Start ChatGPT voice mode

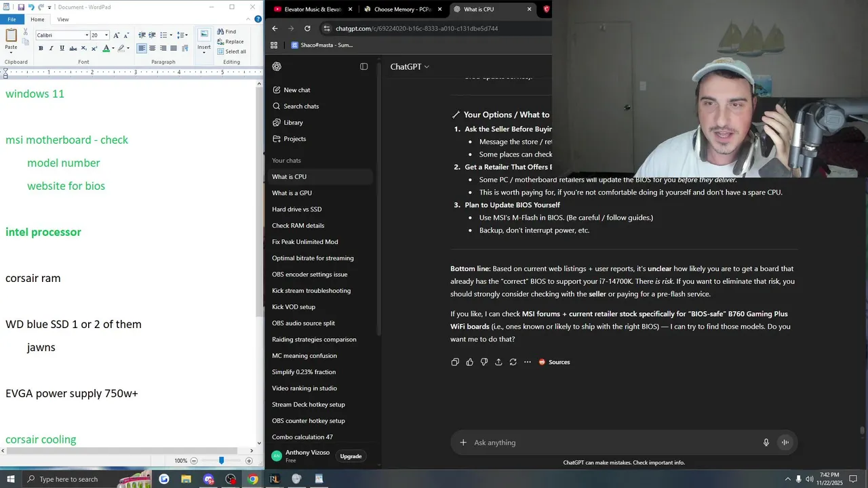785,443
